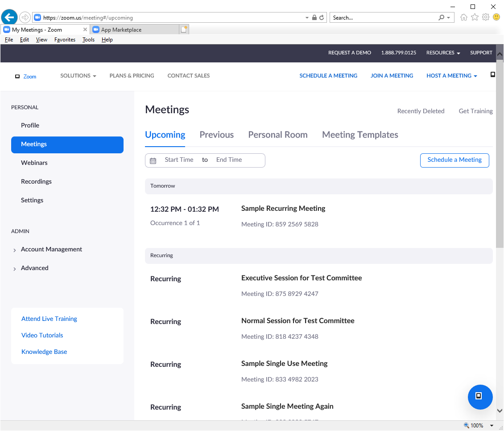The width and height of the screenshot is (504, 431).
Task: Open Recordings in the sidebar
Action: pos(36,181)
